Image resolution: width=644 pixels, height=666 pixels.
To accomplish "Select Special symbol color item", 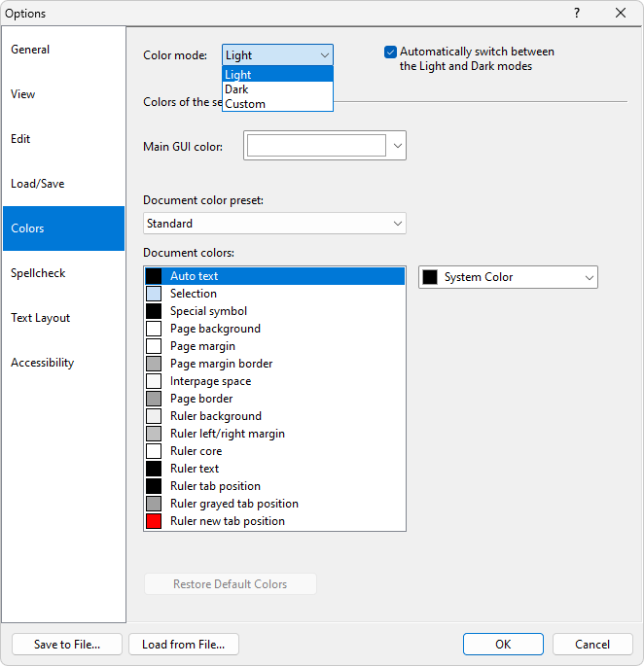I will pos(208,311).
